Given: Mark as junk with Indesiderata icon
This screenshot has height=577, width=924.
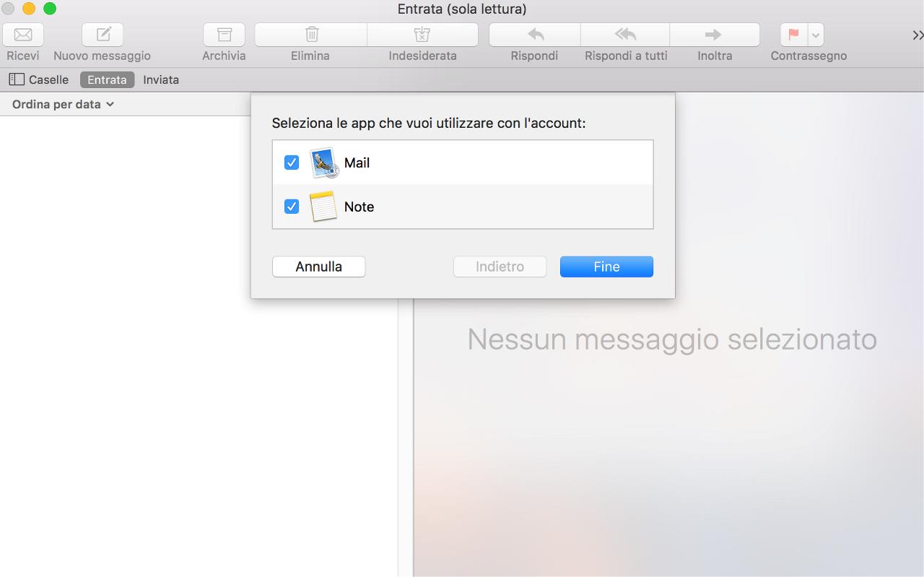Looking at the screenshot, I should click(422, 35).
